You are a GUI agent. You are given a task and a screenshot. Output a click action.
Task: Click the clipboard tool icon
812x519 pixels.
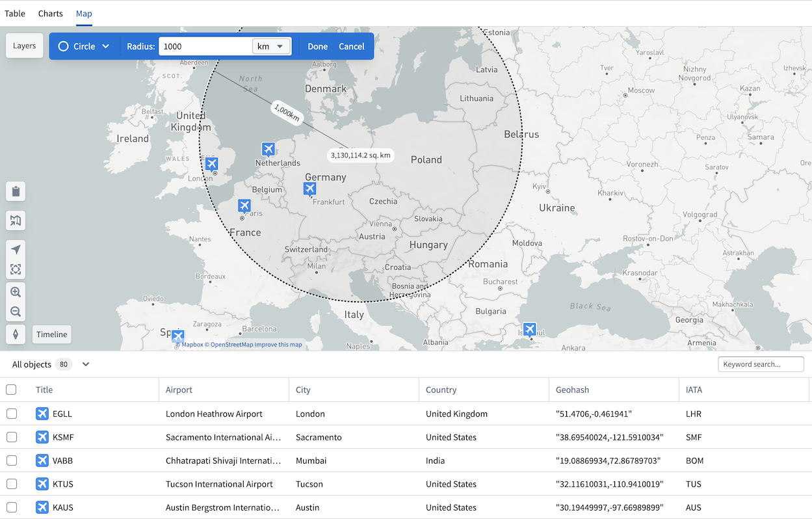[x=15, y=191]
